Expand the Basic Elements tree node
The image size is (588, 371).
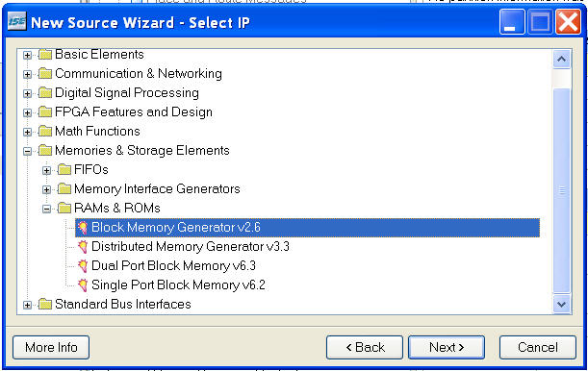pyautogui.click(x=27, y=56)
